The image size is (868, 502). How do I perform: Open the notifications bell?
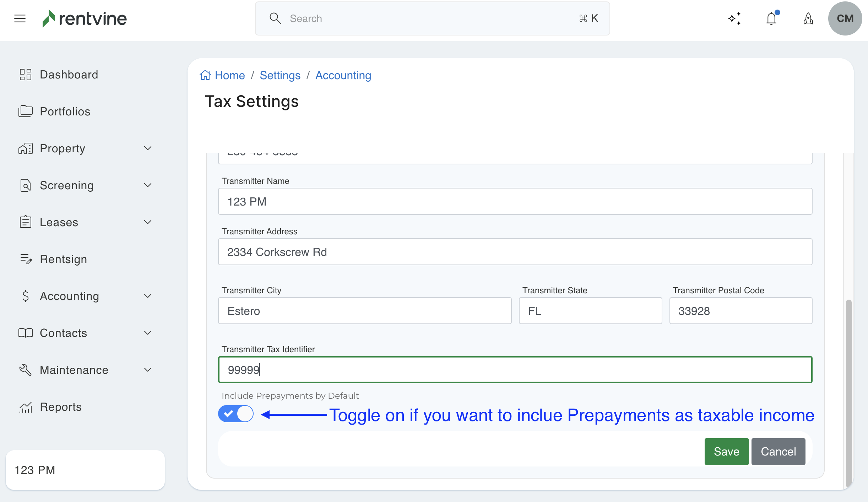pos(771,18)
